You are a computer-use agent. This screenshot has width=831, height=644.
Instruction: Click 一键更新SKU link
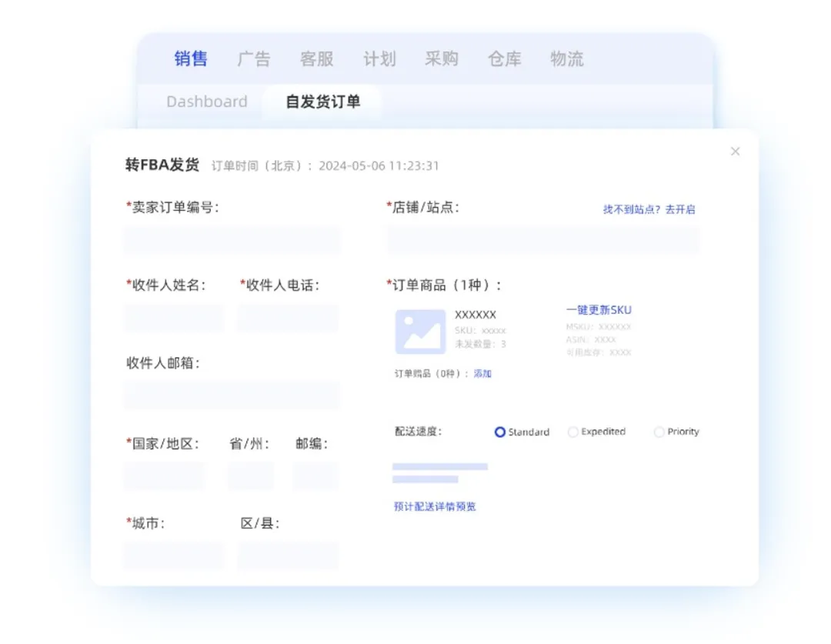pyautogui.click(x=599, y=310)
